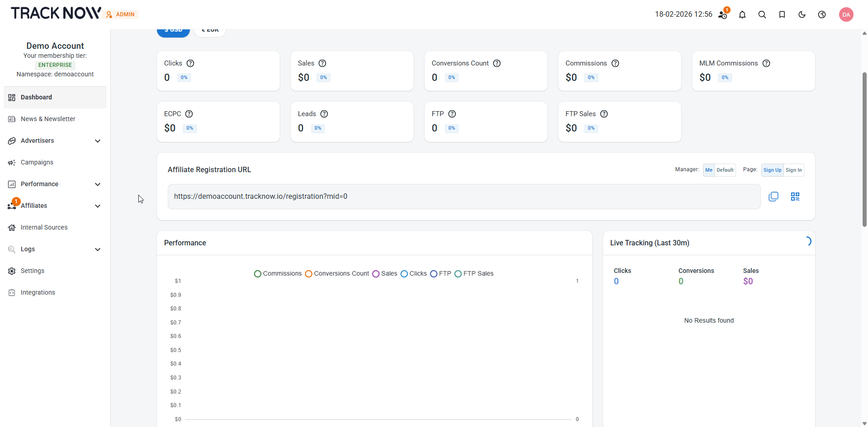Copy the affiliate registration URL
This screenshot has height=427, width=868.
pos(773,197)
